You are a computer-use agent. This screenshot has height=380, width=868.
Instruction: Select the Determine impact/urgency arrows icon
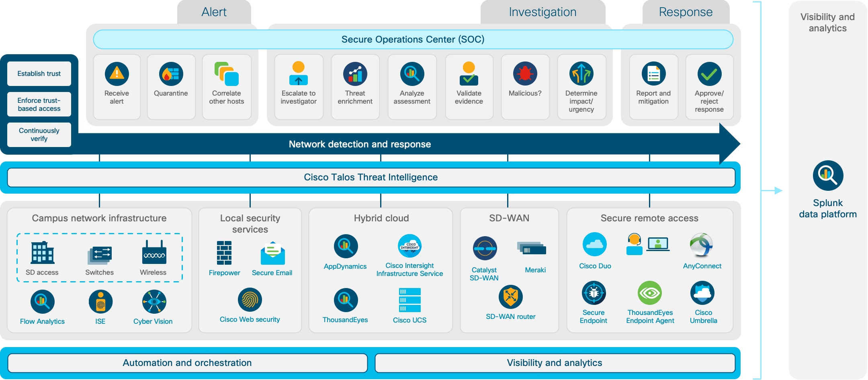(581, 74)
